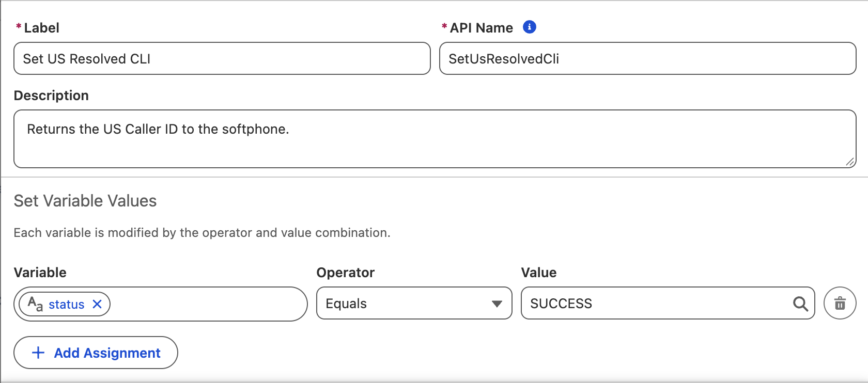Image resolution: width=868 pixels, height=383 pixels.
Task: Click the status pill text
Action: (67, 305)
